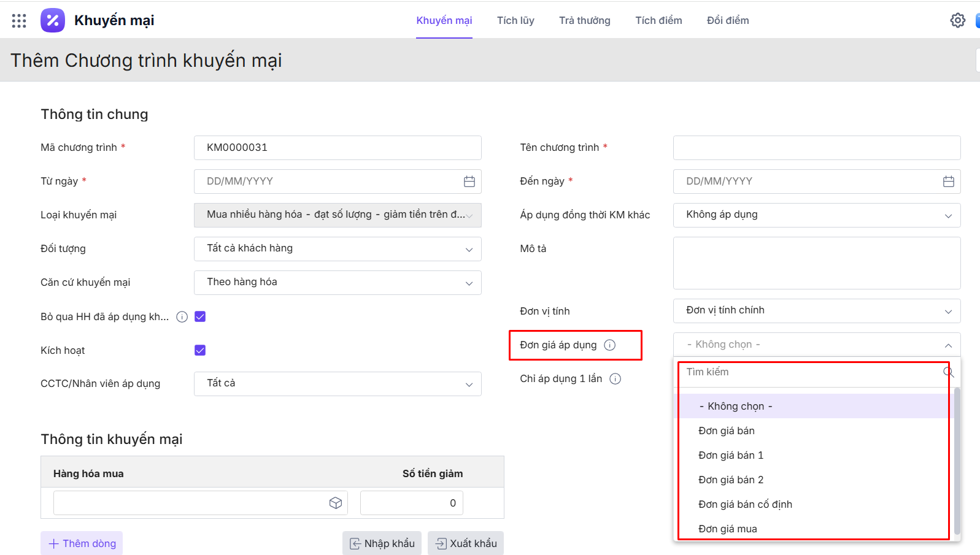The height and width of the screenshot is (555, 980).
Task: Click the product box icon in Hàng hóa mua
Action: point(336,503)
